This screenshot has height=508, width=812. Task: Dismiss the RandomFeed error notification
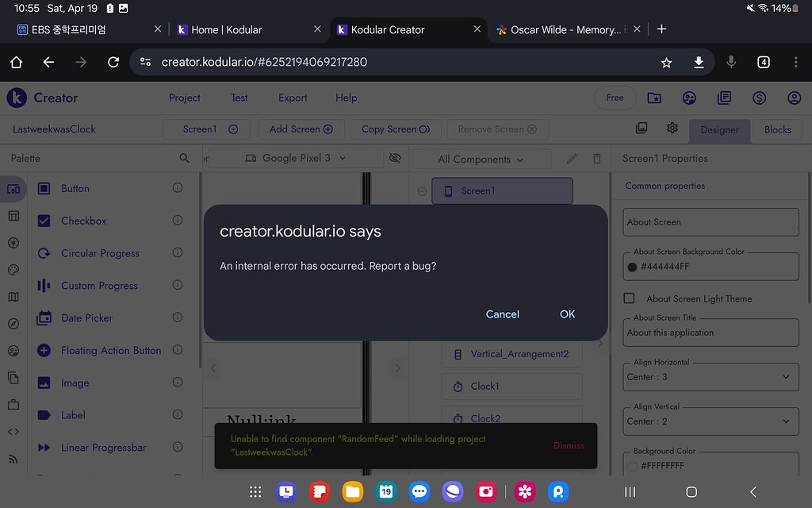568,445
